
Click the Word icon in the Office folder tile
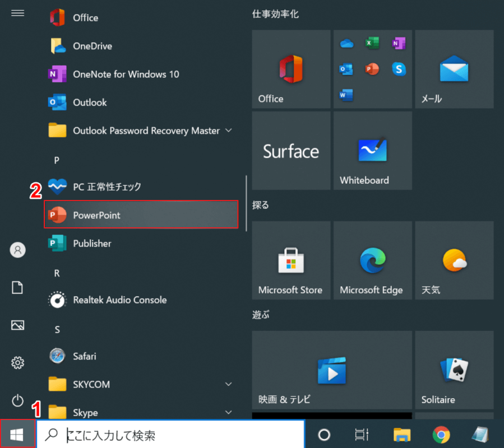tap(346, 95)
